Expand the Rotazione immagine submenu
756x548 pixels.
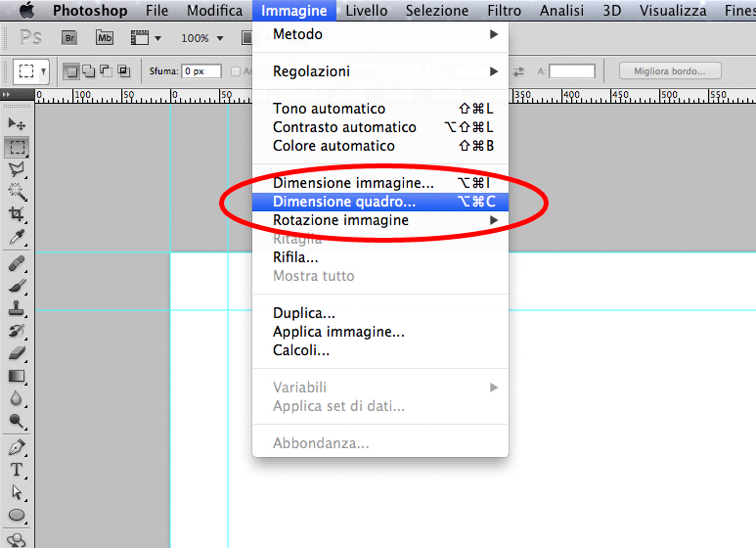(x=380, y=220)
